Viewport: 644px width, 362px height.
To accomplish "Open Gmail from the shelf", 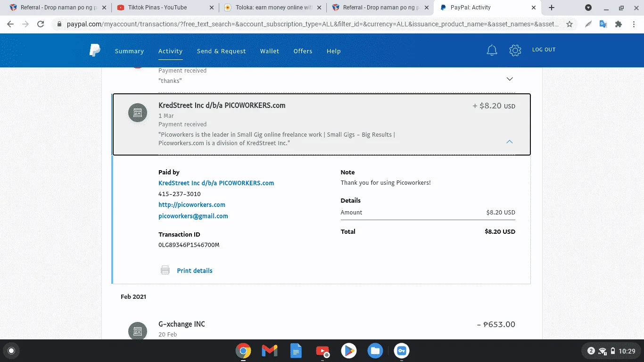I will (x=270, y=351).
